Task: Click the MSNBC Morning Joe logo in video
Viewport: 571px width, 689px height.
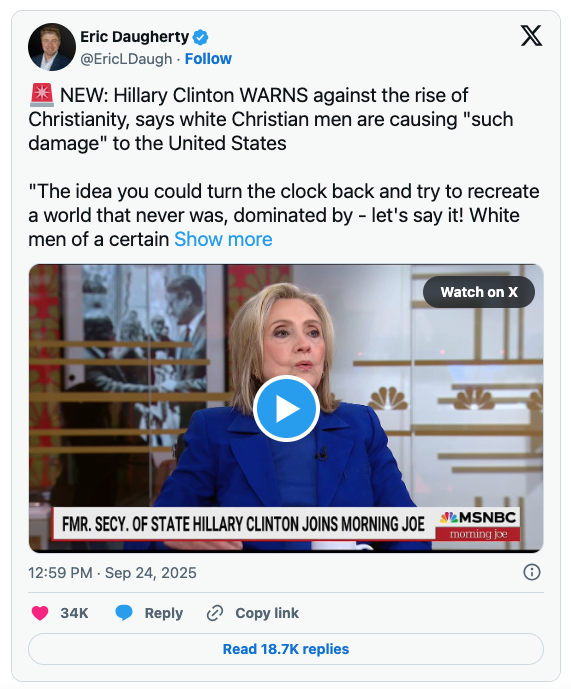Action: [478, 525]
